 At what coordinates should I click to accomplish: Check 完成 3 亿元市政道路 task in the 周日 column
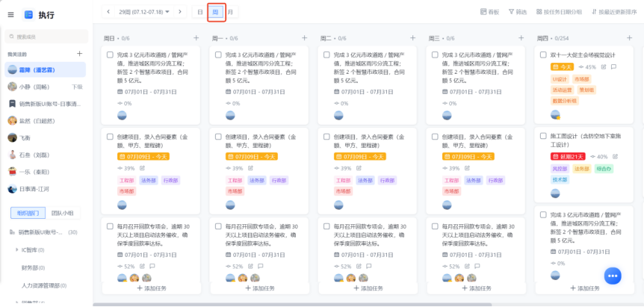pyautogui.click(x=110, y=55)
